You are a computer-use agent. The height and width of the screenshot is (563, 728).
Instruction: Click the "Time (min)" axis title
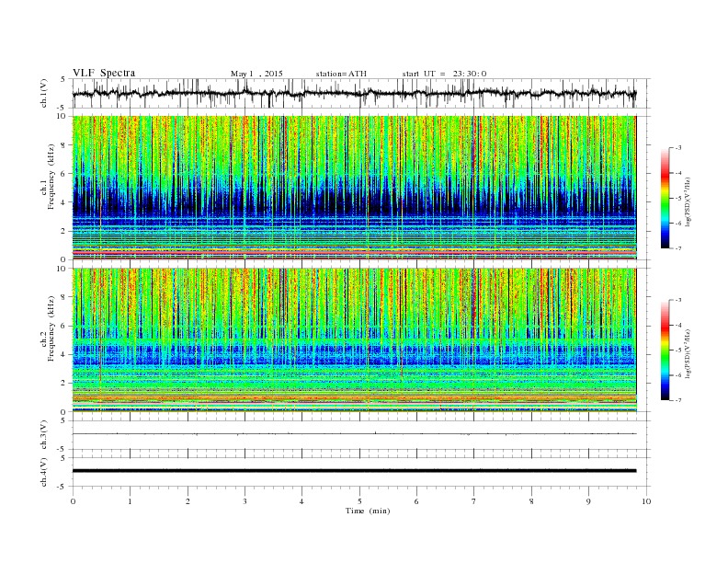point(368,511)
